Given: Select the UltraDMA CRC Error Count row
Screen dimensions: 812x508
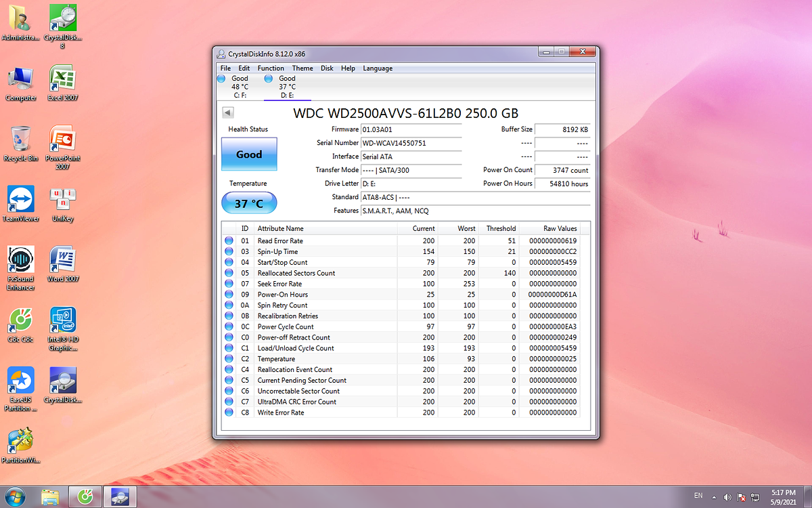Looking at the screenshot, I should [401, 402].
